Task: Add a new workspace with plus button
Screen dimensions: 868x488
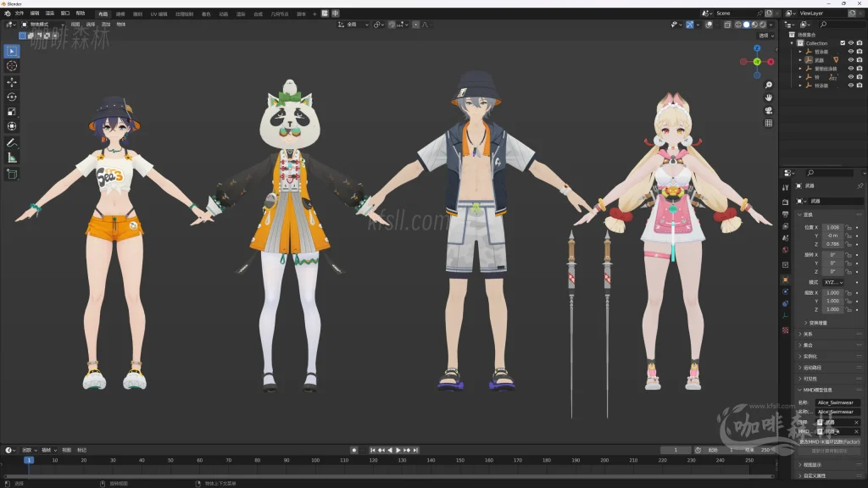Action: point(314,14)
